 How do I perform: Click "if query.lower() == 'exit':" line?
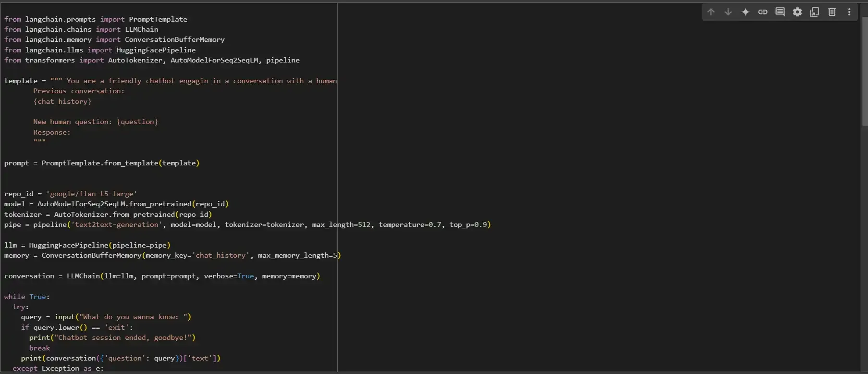click(77, 327)
